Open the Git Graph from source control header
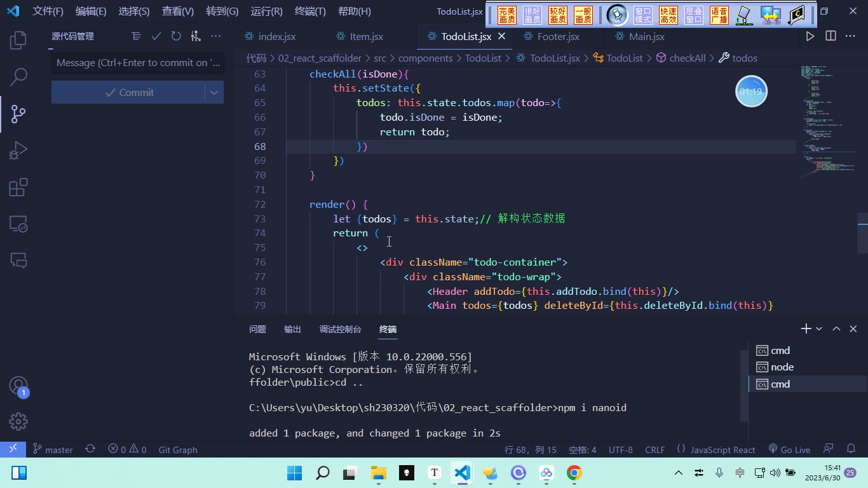 (x=196, y=36)
